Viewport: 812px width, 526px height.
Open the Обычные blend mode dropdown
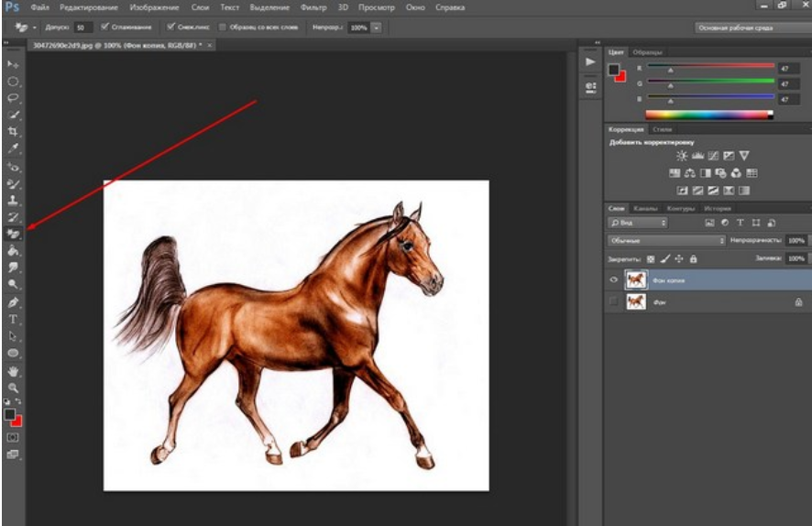tap(665, 240)
